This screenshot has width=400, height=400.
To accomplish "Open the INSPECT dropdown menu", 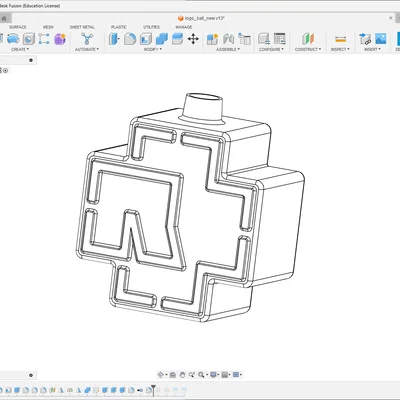I will coord(340,49).
